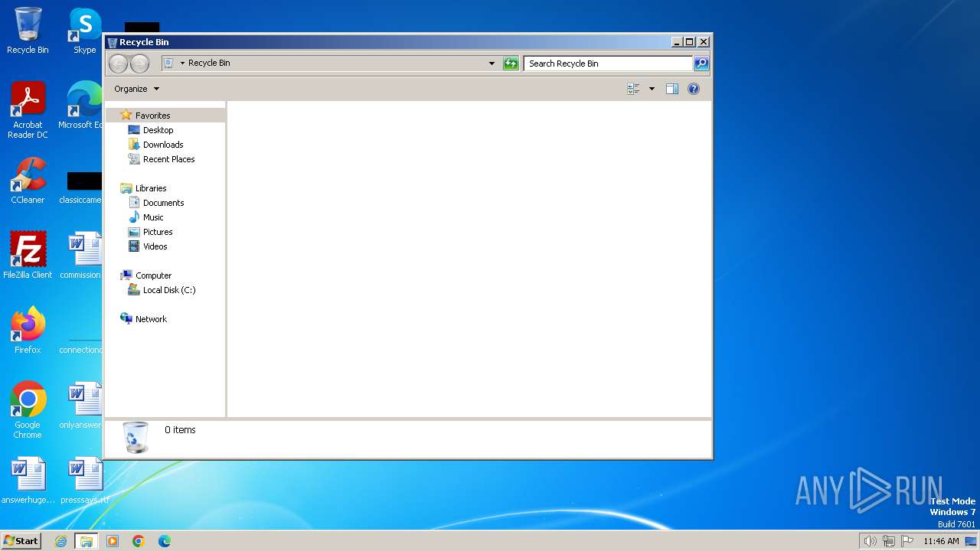The image size is (980, 551).
Task: Select the Skype desktop shortcut
Action: 85,31
